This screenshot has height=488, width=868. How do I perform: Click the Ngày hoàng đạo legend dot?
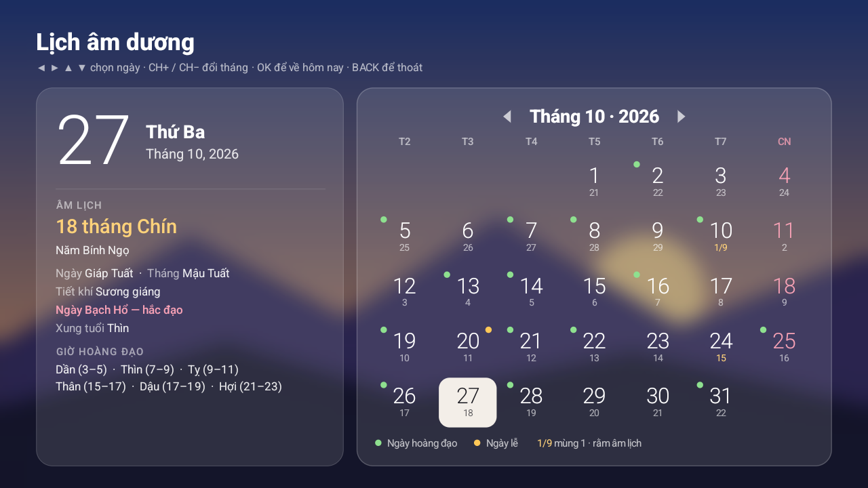(378, 443)
